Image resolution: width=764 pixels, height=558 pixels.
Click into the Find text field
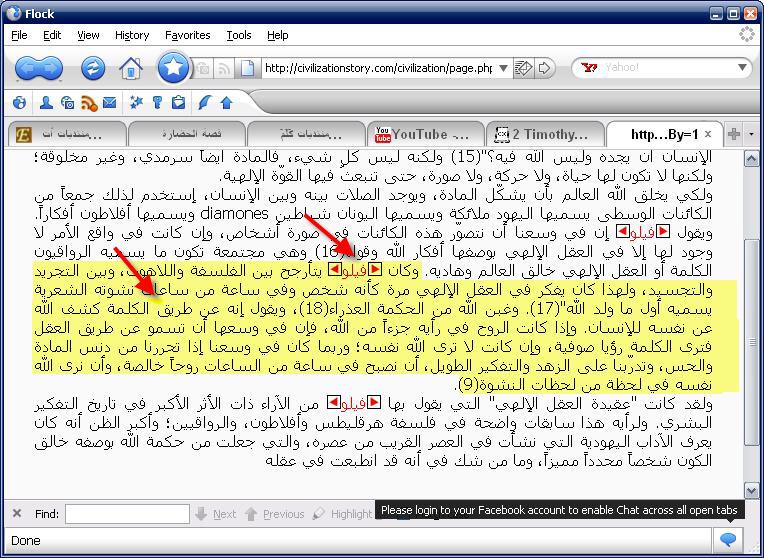pyautogui.click(x=127, y=514)
